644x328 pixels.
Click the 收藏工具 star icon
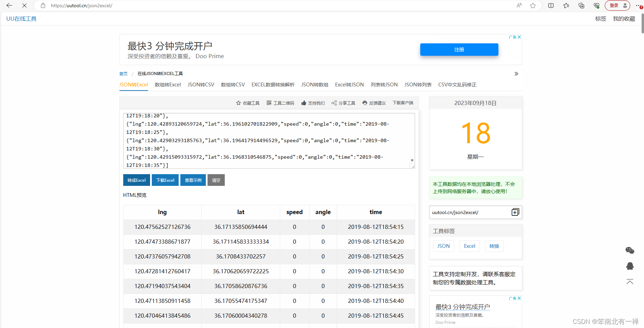[238, 103]
